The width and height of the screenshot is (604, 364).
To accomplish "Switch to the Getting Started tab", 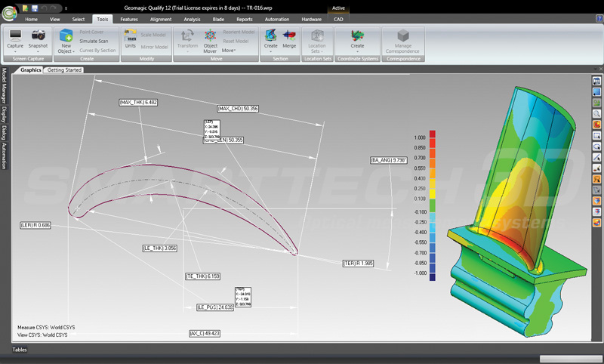I will (64, 70).
